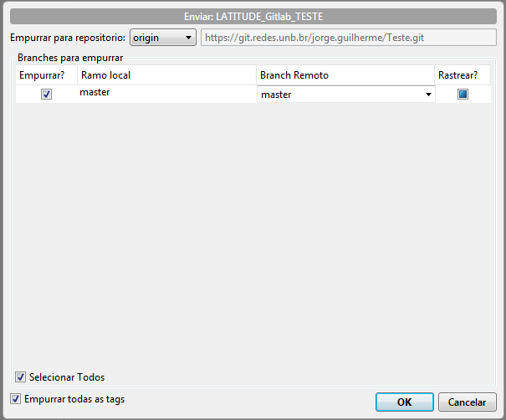This screenshot has width=506, height=420.
Task: Click the repository URL text field
Action: (347, 38)
